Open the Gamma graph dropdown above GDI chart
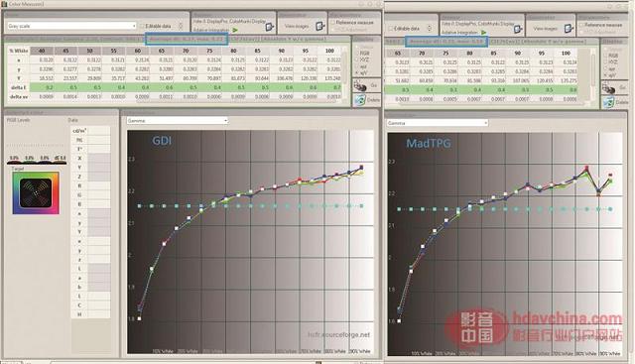The width and height of the screenshot is (635, 364). [x=178, y=121]
